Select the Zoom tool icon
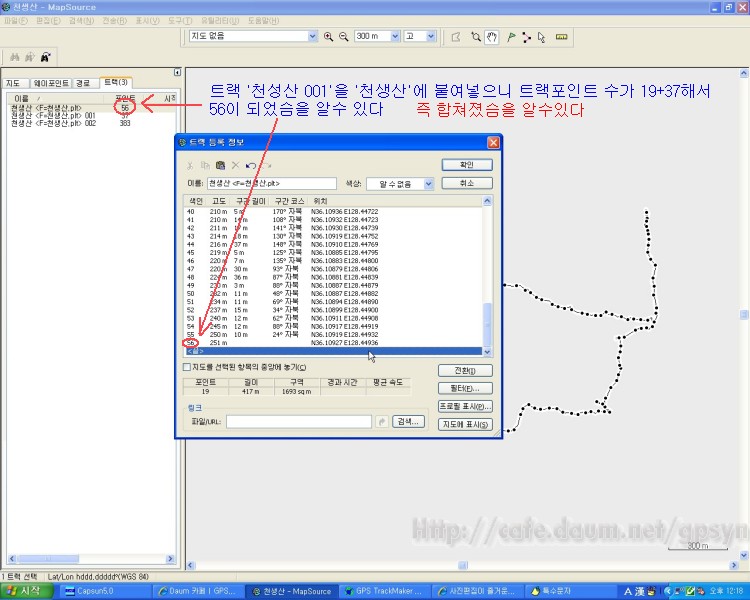The image size is (750, 600). coord(475,37)
